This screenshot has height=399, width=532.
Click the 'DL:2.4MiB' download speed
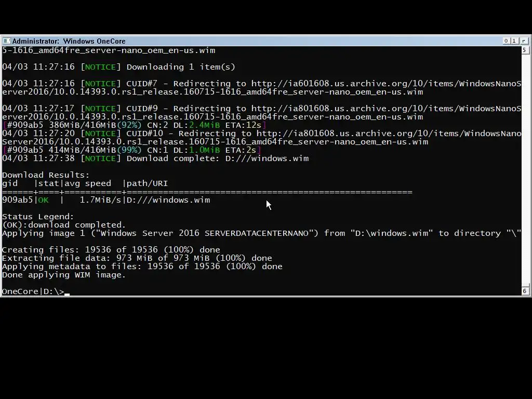[x=196, y=125]
